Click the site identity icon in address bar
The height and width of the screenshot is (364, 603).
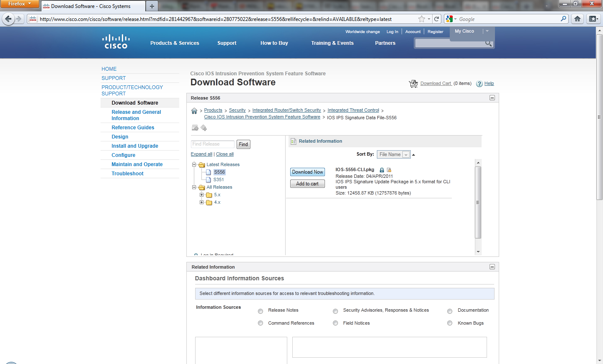(x=33, y=19)
